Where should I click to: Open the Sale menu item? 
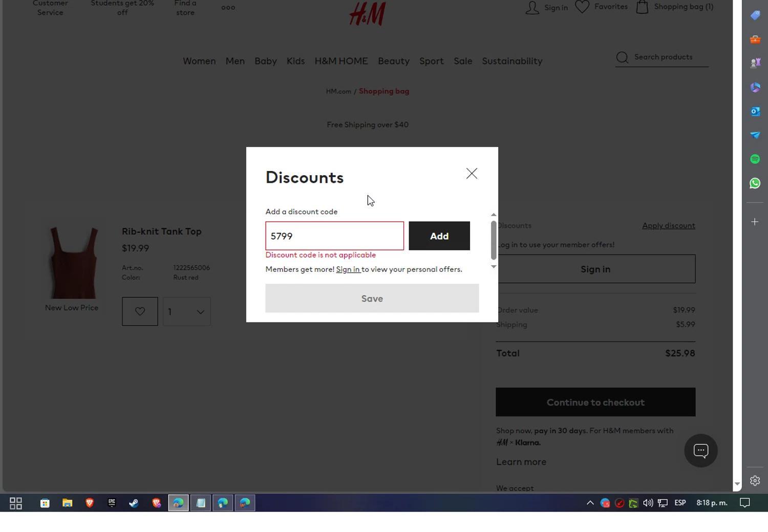463,61
